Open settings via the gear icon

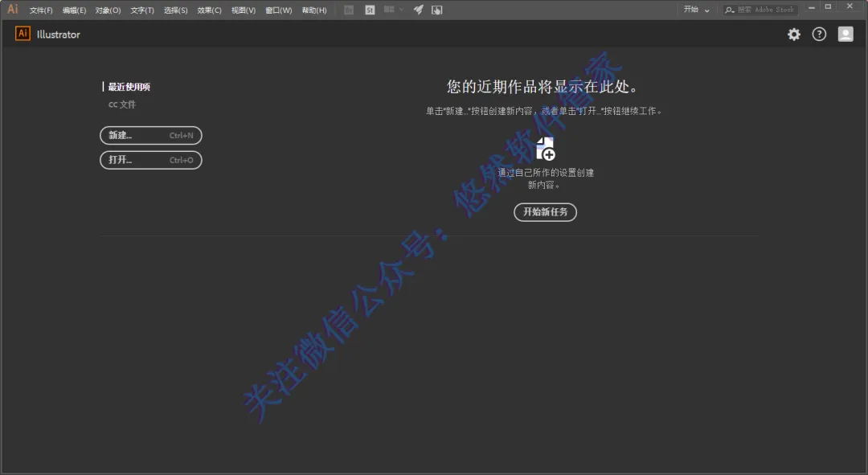(794, 35)
